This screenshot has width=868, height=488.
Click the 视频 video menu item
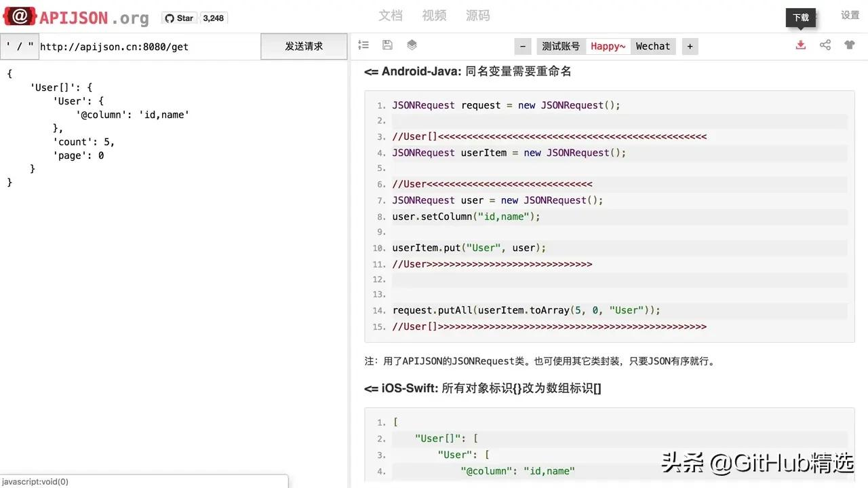coord(434,15)
